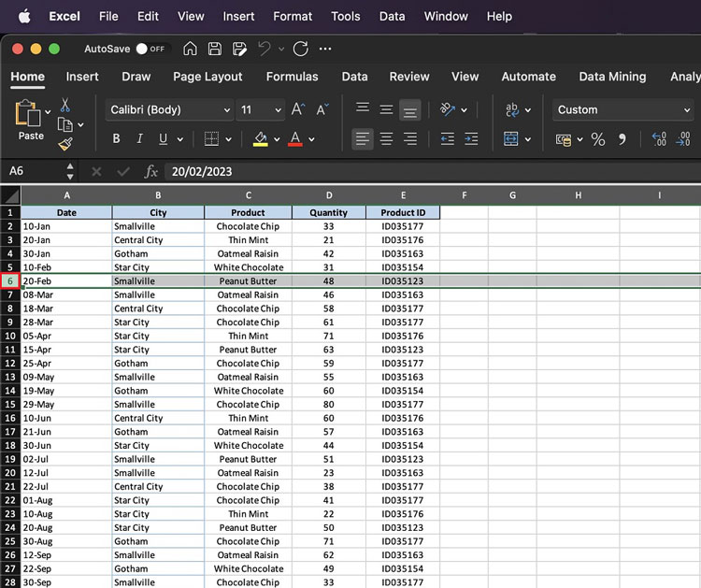Open the Data Mining tab

point(612,77)
